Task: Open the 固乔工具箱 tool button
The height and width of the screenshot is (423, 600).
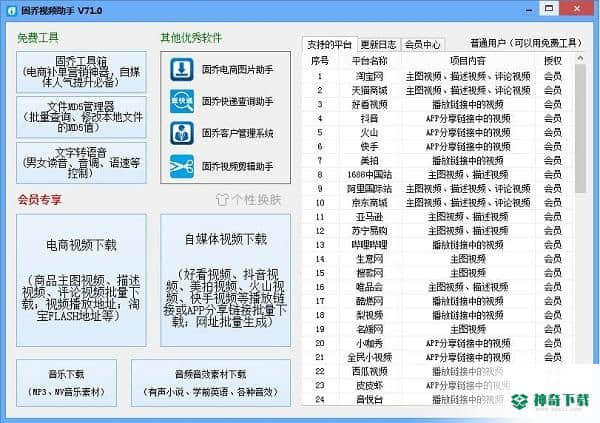Action: (x=81, y=72)
